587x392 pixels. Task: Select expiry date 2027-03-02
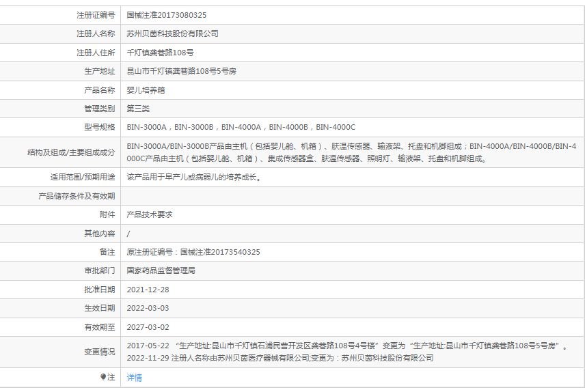(148, 327)
